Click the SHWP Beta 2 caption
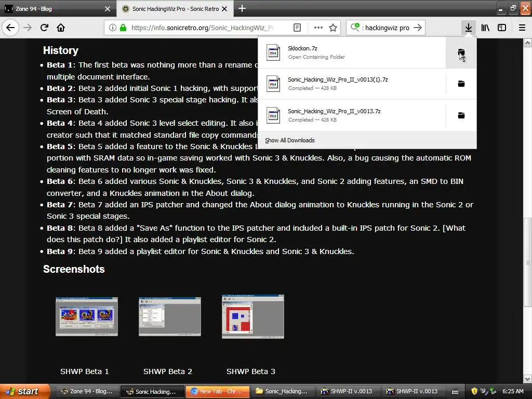 point(168,371)
